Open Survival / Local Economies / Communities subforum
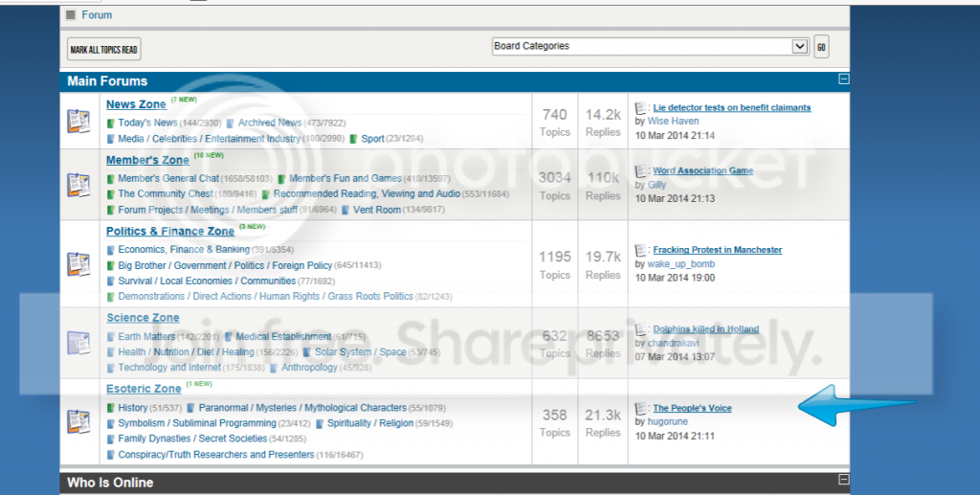The height and width of the screenshot is (495, 980). pos(207,281)
